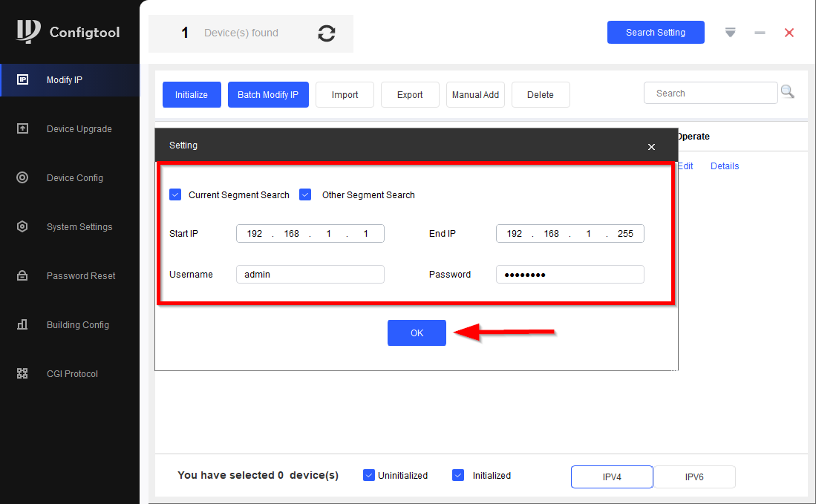Click the Search Setting button

(x=656, y=33)
